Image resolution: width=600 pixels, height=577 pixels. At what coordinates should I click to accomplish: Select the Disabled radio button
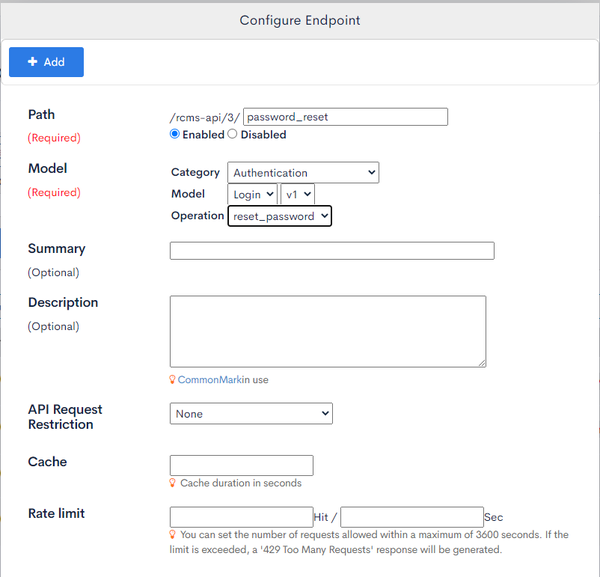(x=232, y=134)
